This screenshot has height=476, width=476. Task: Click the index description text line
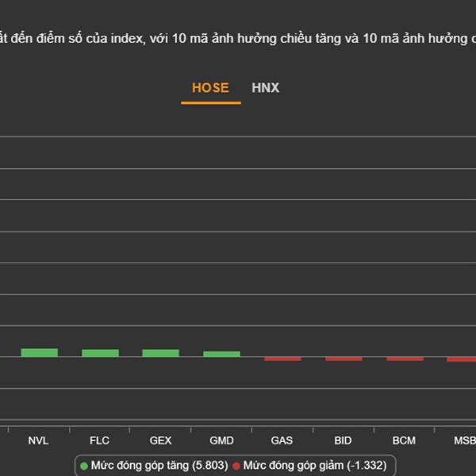point(238,39)
